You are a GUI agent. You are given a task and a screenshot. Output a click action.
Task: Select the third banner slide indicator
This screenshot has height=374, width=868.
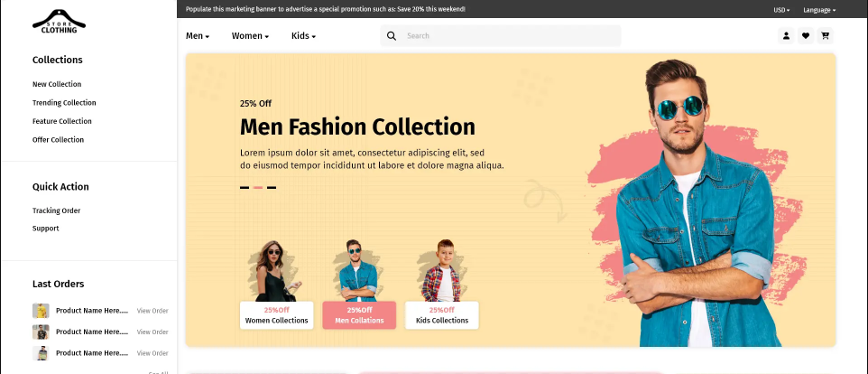click(272, 188)
